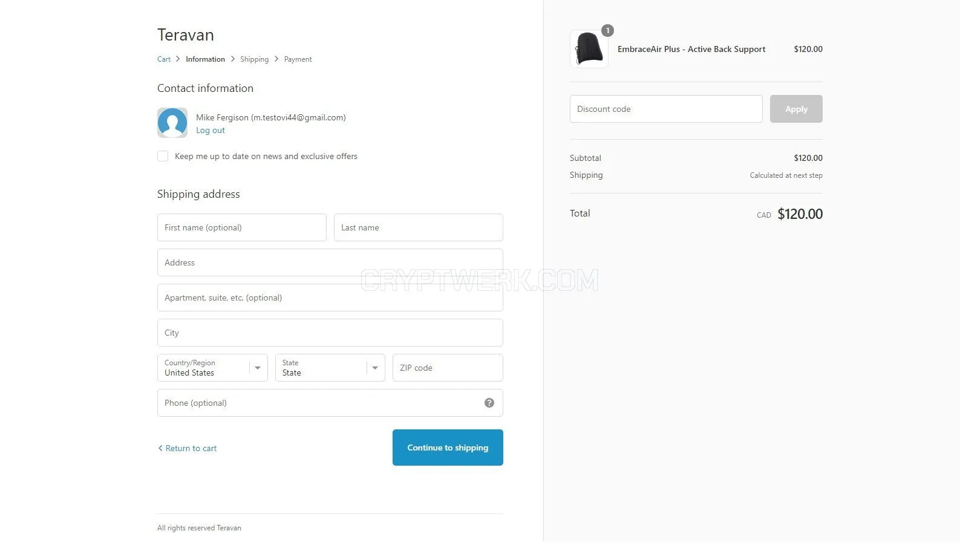Image resolution: width=960 pixels, height=560 pixels.
Task: Click the EmbraceAir Plus product thumbnail
Action: [x=589, y=49]
